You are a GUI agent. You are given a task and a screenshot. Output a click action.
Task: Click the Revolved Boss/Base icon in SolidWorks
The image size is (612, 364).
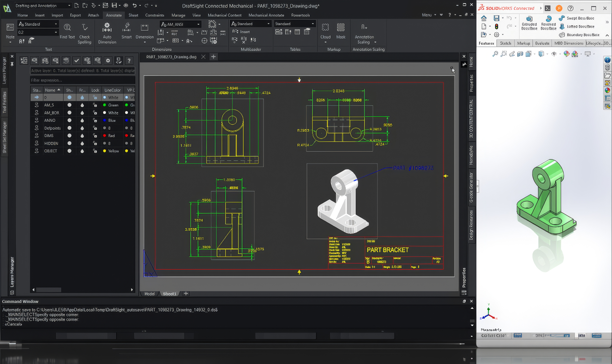(x=549, y=19)
